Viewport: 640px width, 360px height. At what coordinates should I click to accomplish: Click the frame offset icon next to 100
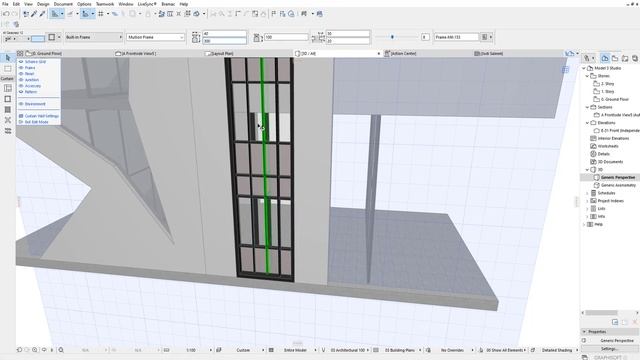pyautogui.click(x=258, y=38)
